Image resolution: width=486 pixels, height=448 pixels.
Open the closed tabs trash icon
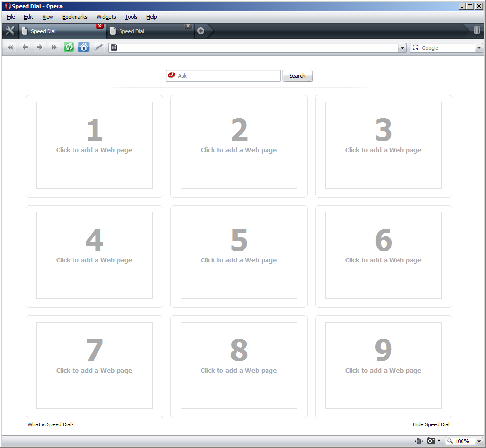[x=477, y=30]
